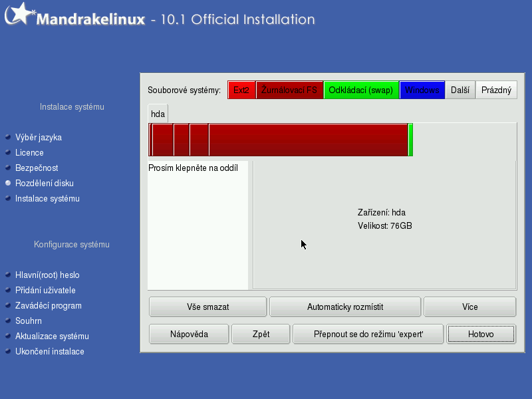Viewport: 532px width, 399px height.
Task: Click the Žurnálovací FS filesystem button
Action: click(x=289, y=90)
